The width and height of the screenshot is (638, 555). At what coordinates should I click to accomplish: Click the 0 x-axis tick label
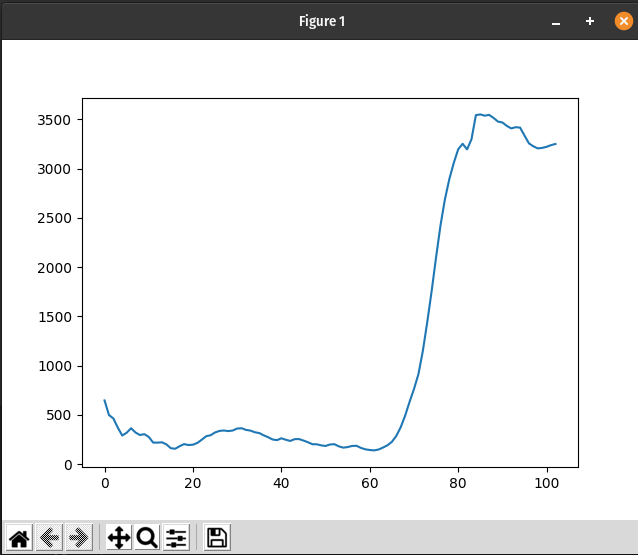(105, 483)
